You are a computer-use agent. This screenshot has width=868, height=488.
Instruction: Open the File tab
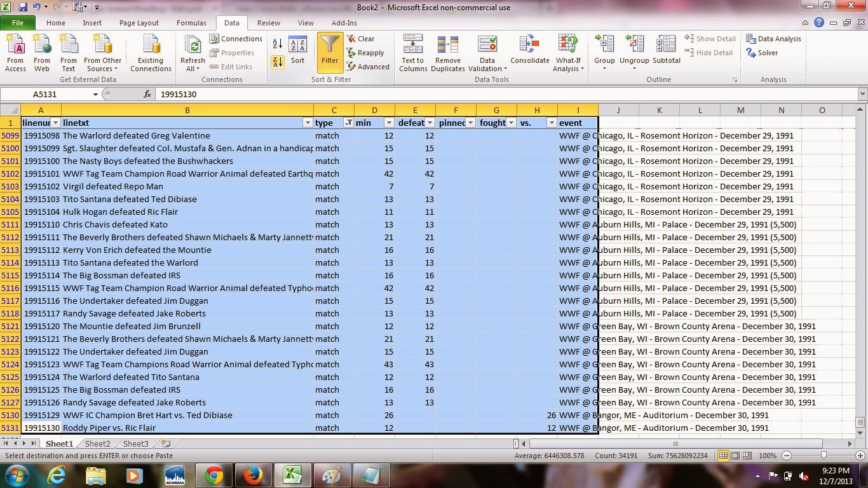[18, 23]
